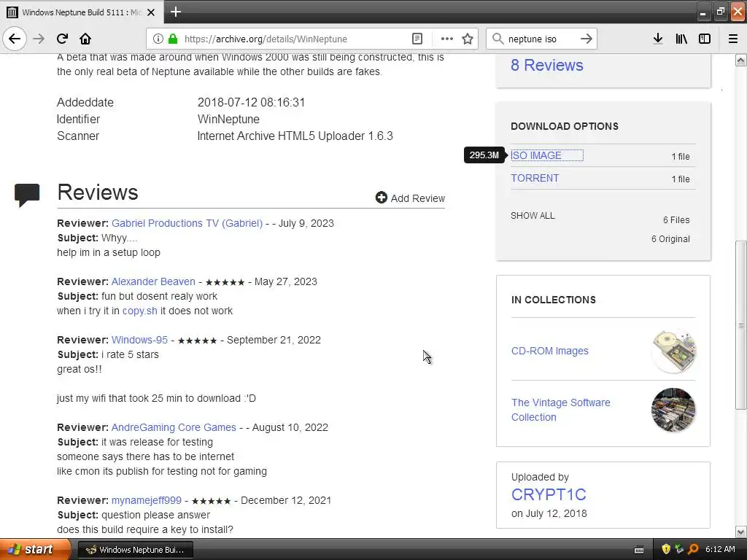
Task: Click the Add Review plus icon
Action: coord(381,198)
